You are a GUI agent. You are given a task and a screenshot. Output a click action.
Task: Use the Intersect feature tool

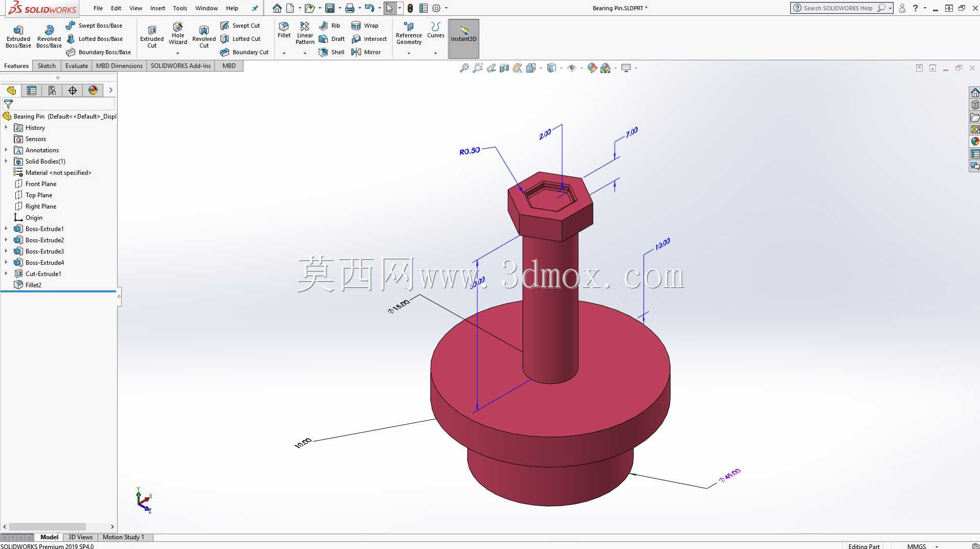[x=369, y=39]
